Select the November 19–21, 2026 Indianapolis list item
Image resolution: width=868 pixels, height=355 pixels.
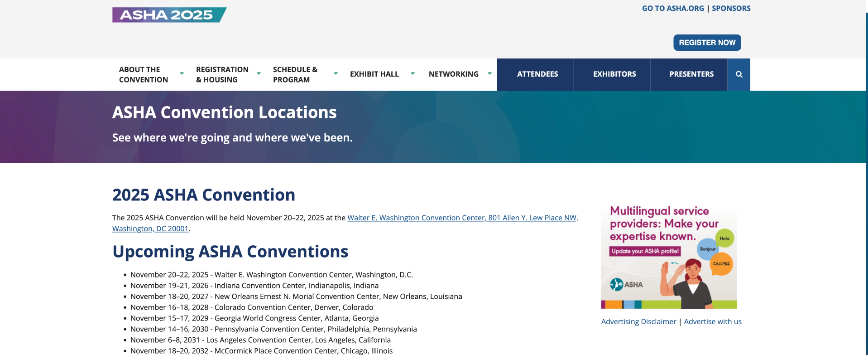(x=254, y=286)
